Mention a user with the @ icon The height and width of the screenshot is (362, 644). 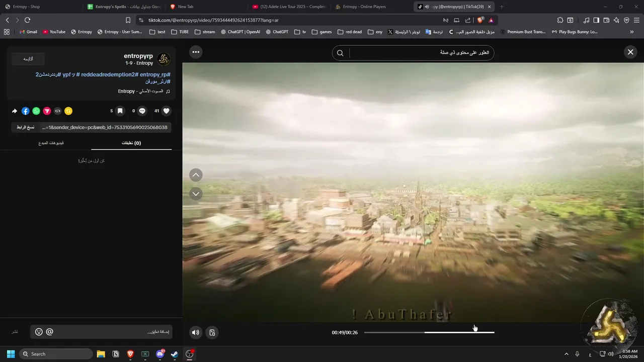(x=49, y=332)
